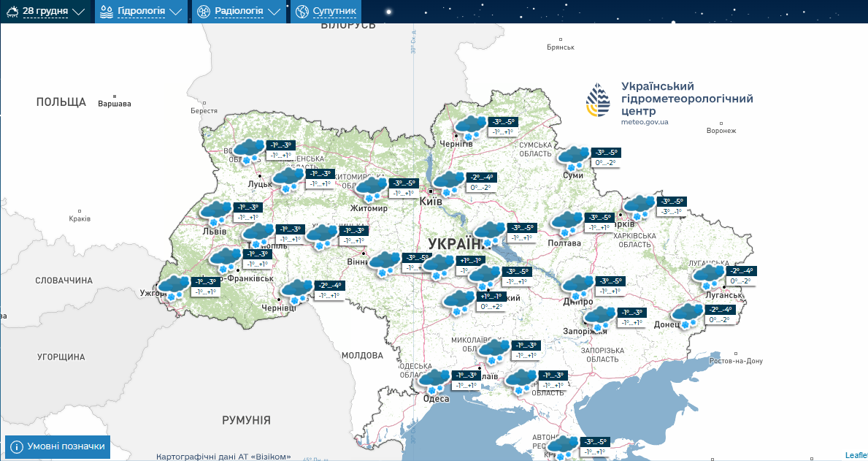This screenshot has width=868, height=461.
Task: Open the Радіологія menu label
Action: (239, 12)
